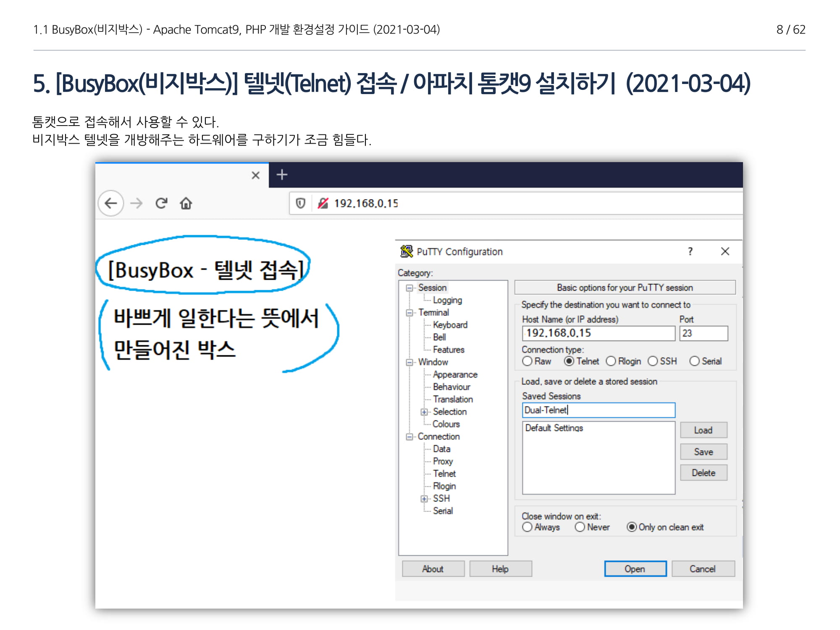Click the browser home icon
The width and height of the screenshot is (840, 630).
click(186, 203)
